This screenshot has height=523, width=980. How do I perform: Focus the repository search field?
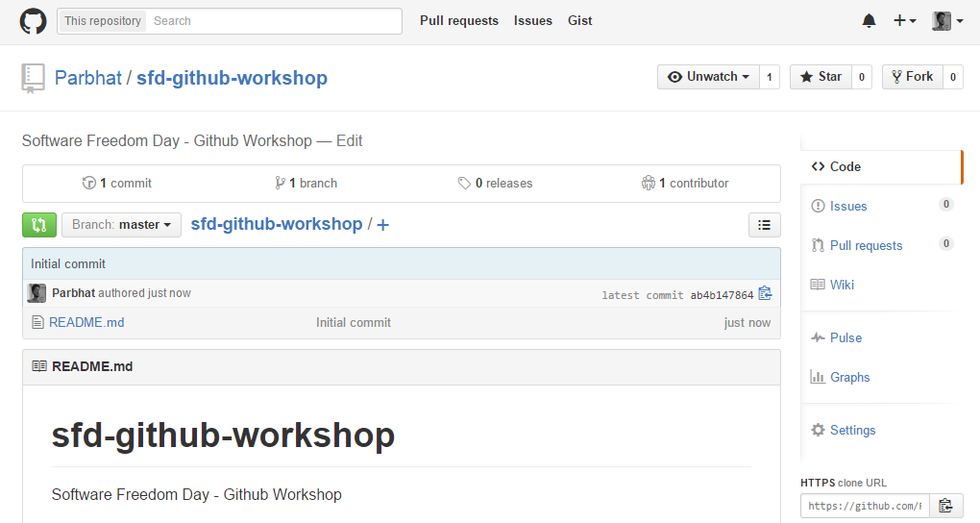coord(275,21)
